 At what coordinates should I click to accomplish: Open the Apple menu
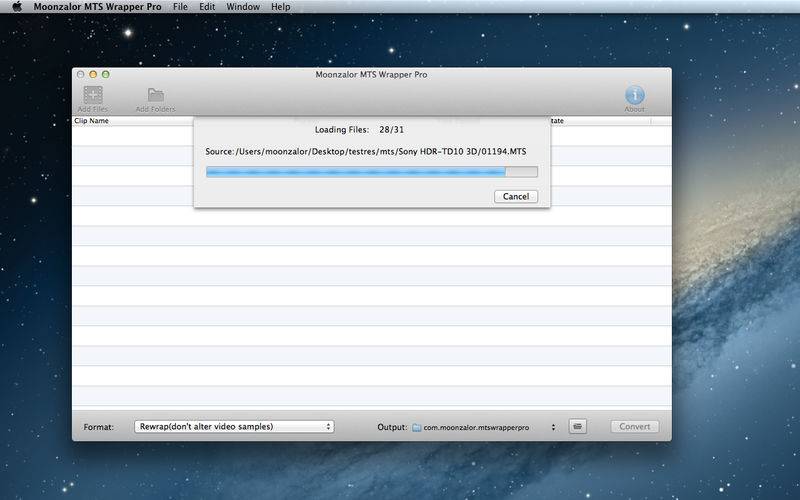click(x=17, y=7)
